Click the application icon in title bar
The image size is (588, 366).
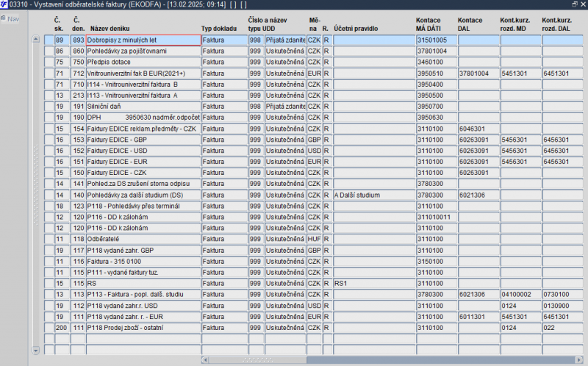pyautogui.click(x=4, y=4)
